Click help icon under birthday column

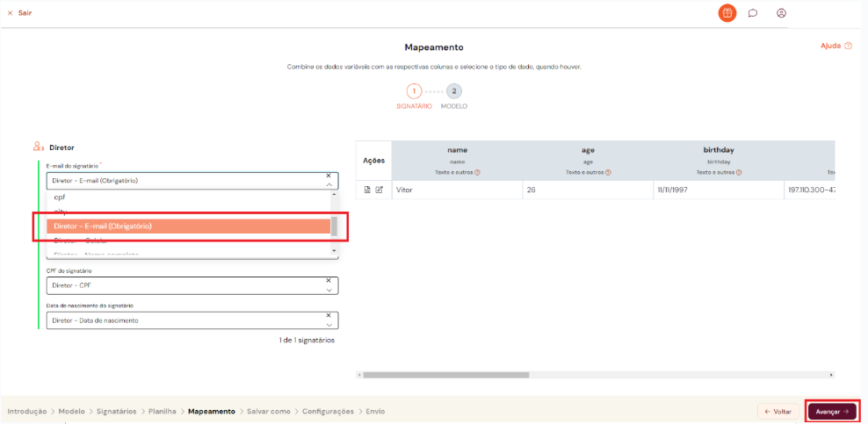coord(739,172)
